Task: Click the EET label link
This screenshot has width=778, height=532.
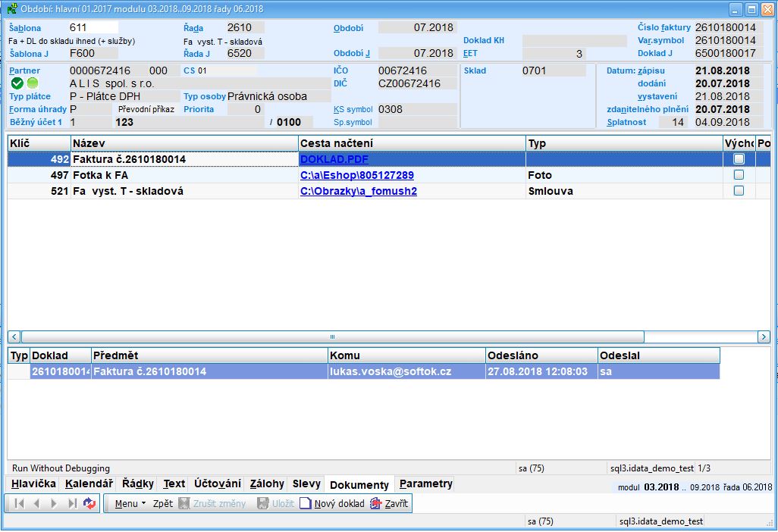Action: (x=470, y=54)
